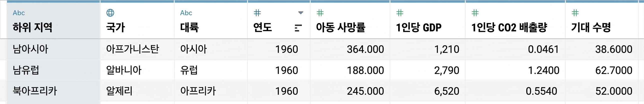Click the number type icon above 1인당 GDP
The image size is (644, 104).
[x=400, y=13]
